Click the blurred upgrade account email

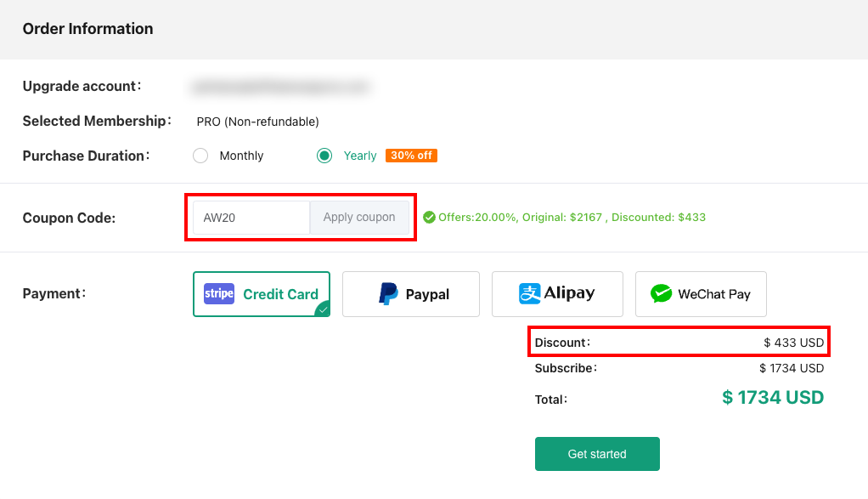coord(280,86)
